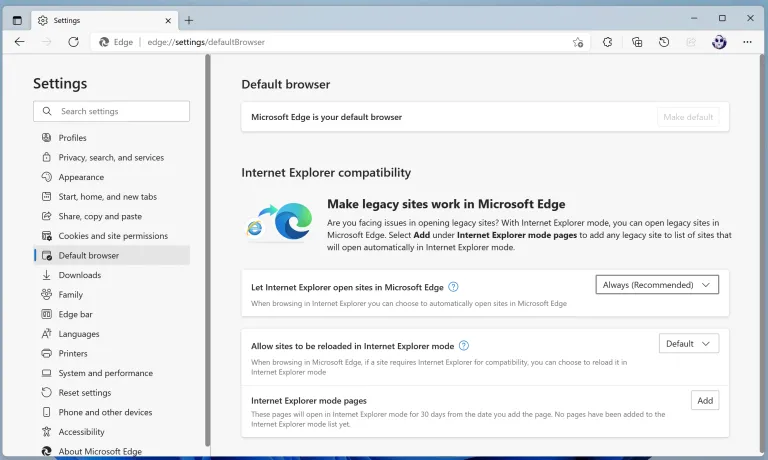Go to Appearance settings
Screen dimensions: 768x460
(112, 177)
